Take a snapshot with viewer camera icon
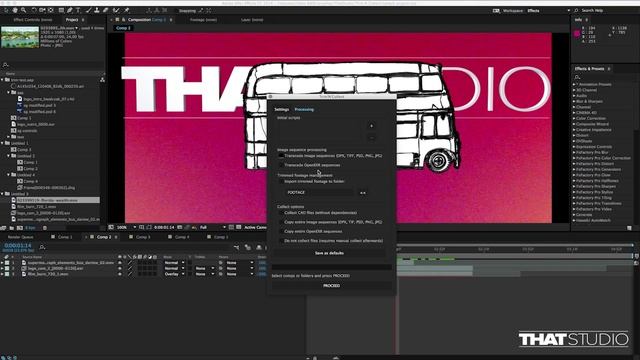640x360 pixels. pyautogui.click(x=180, y=227)
